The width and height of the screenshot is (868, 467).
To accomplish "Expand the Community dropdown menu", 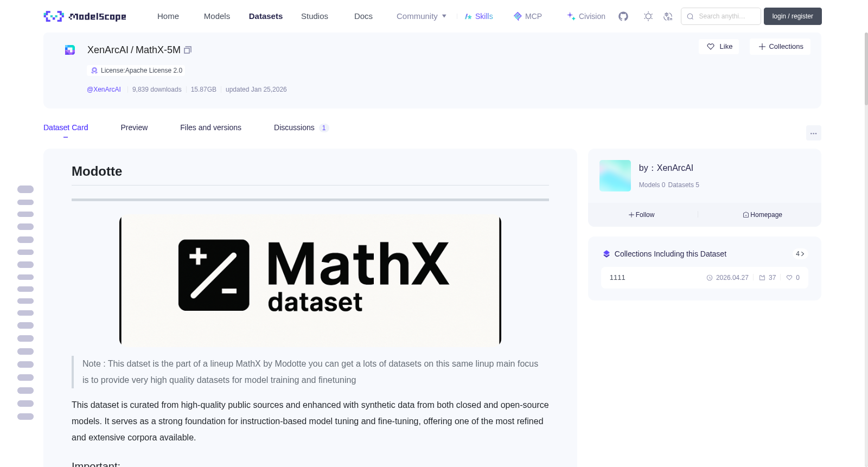I will [422, 16].
